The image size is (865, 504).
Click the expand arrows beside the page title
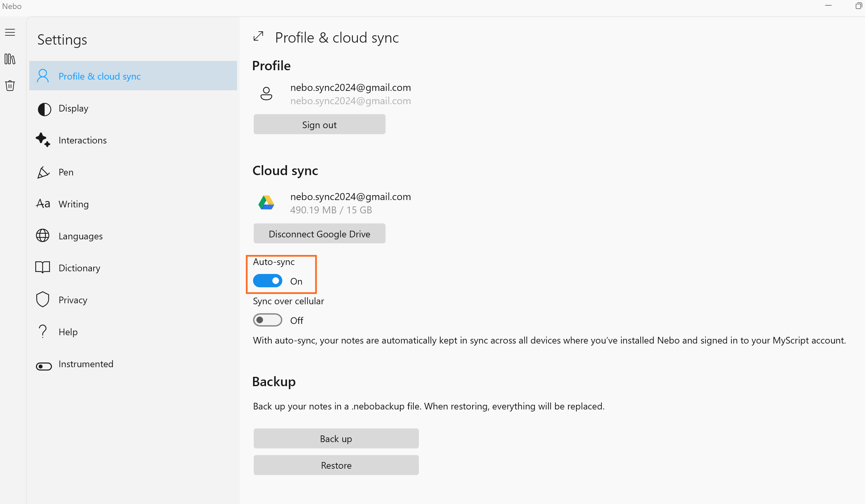point(258,36)
